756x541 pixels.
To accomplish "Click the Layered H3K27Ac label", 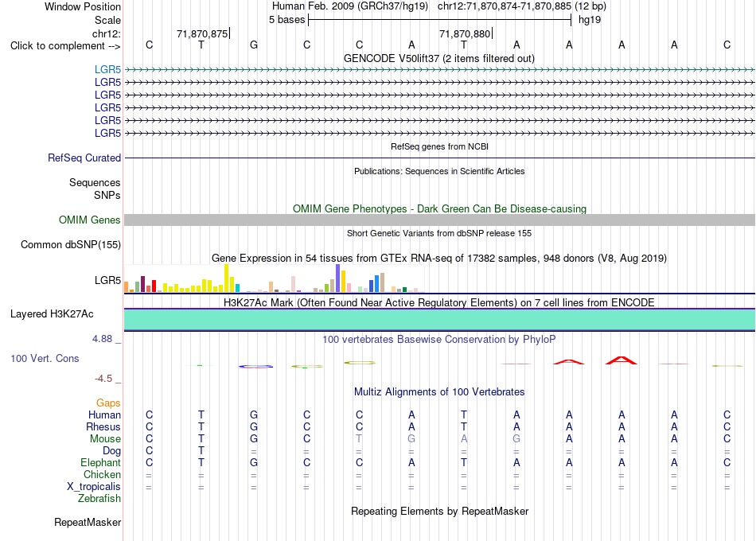I will tap(52, 314).
